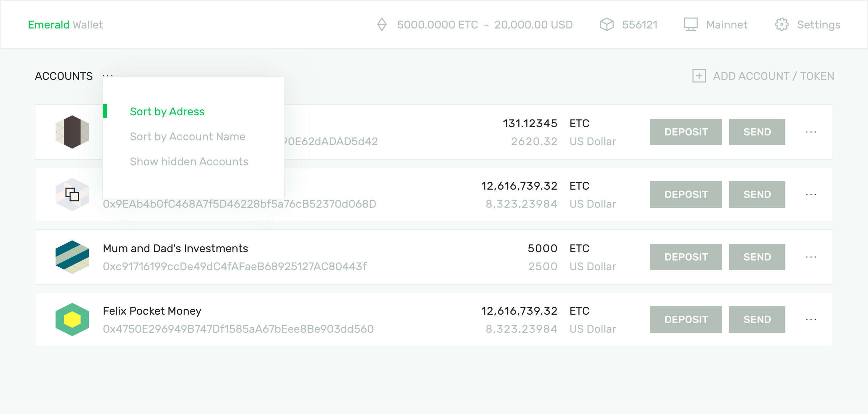Click the copy address icon on second account
The height and width of the screenshot is (414, 868).
[x=72, y=194]
